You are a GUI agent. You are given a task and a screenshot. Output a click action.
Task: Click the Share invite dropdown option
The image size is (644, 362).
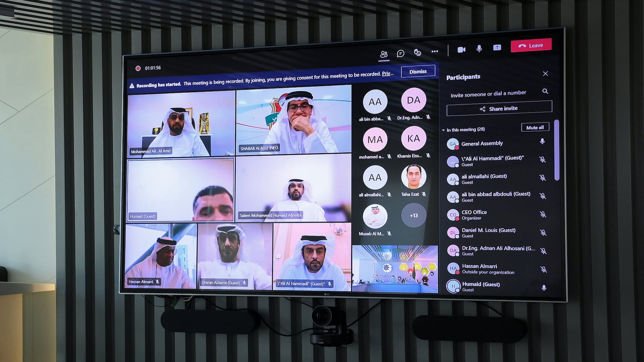point(498,108)
